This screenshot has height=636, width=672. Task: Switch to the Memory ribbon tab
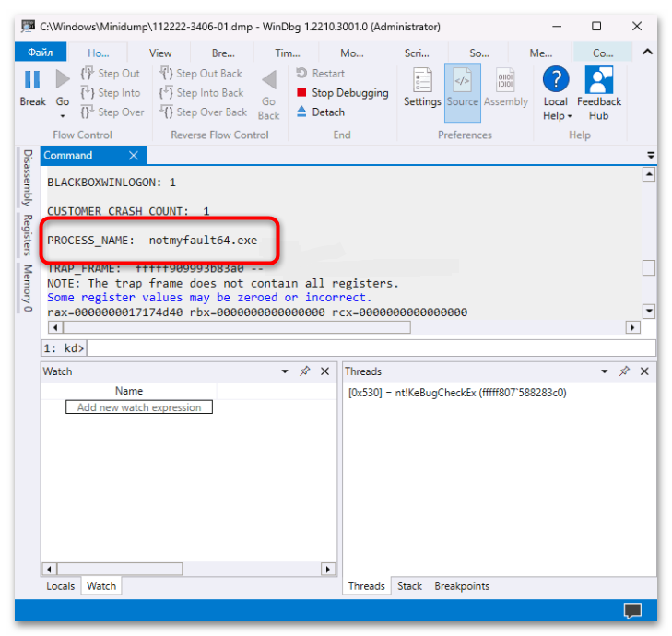tap(541, 53)
